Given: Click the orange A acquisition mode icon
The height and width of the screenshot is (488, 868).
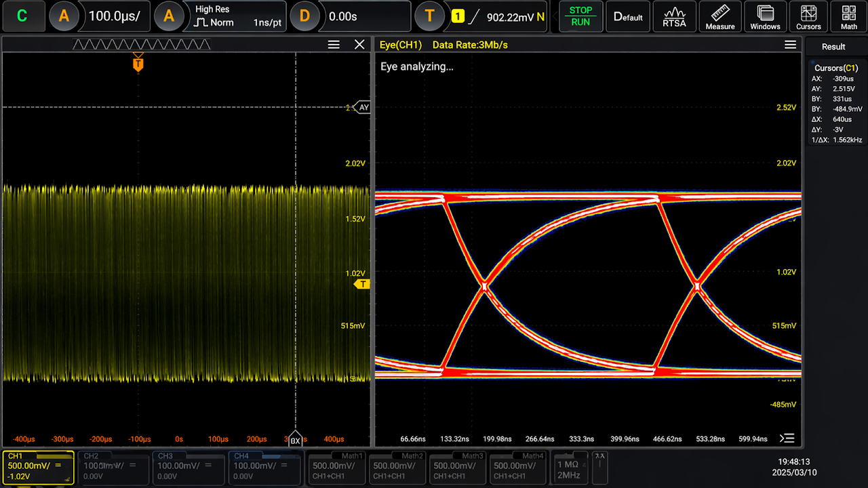Looking at the screenshot, I should pyautogui.click(x=168, y=16).
